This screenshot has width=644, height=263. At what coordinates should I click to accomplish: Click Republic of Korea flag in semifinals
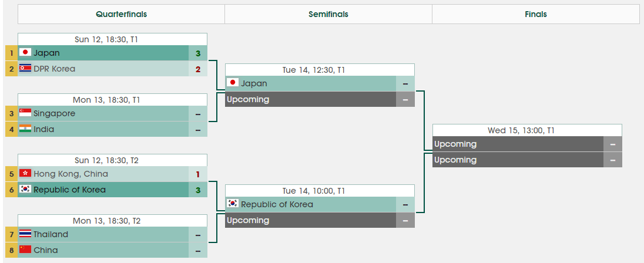pyautogui.click(x=233, y=204)
